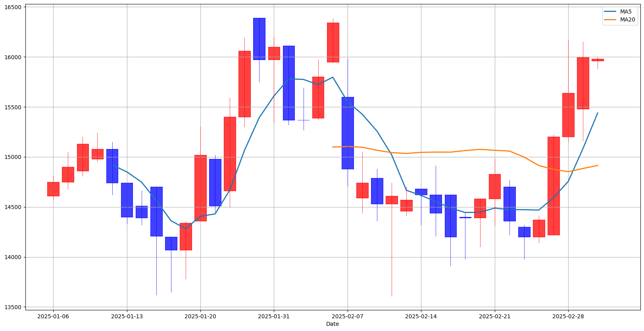This screenshot has width=644, height=331.
Task: Click the 16500 y-axis tick label
Action: coord(13,7)
